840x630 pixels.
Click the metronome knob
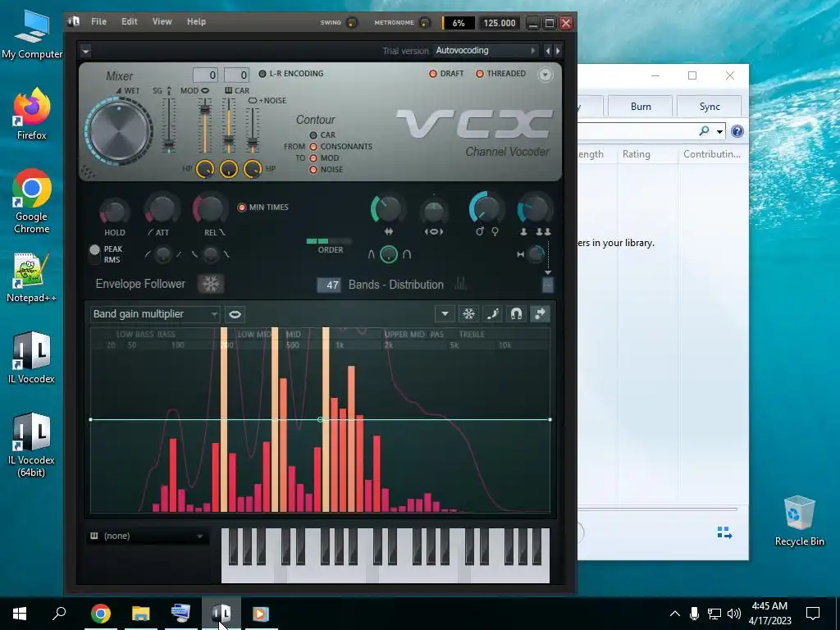pos(424,22)
